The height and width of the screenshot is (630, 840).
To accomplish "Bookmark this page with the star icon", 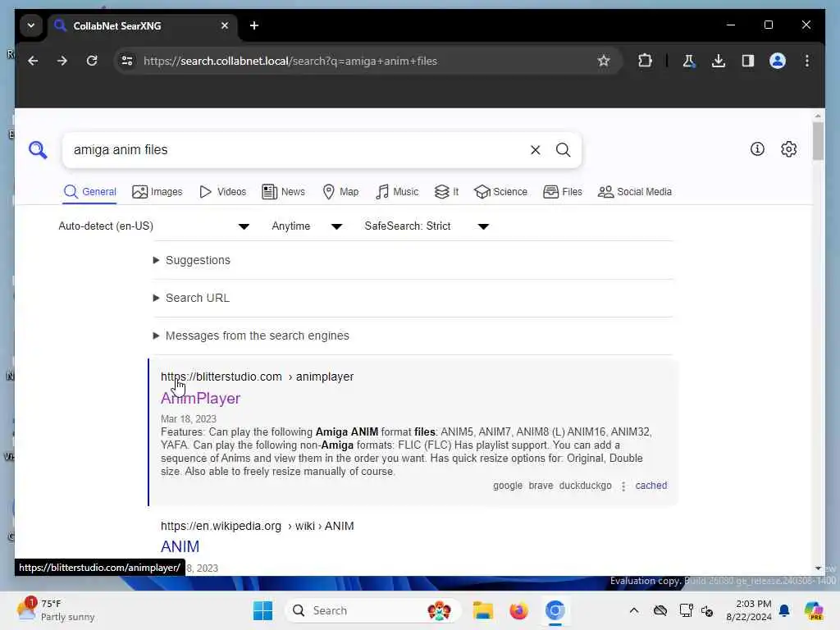I will pos(604,61).
